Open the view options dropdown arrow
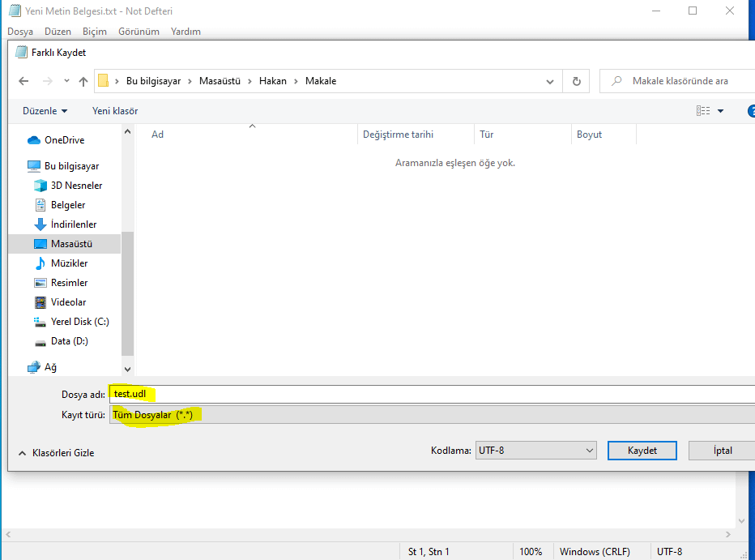The height and width of the screenshot is (560, 755). (720, 111)
